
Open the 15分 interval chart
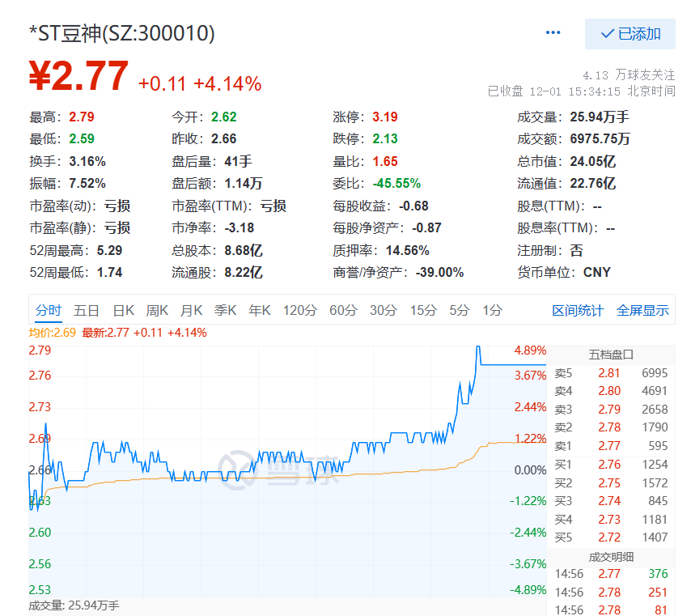(x=423, y=310)
